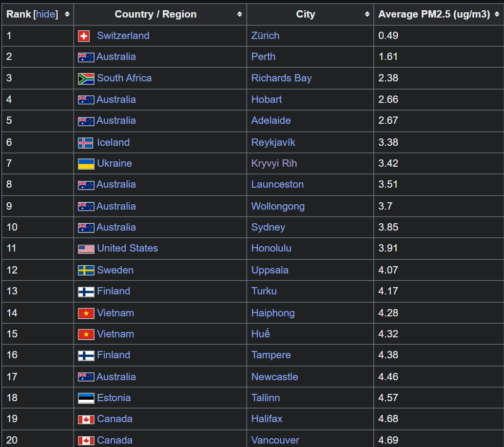Click Finland flag in Tampere row
Screen dimensions: 504x447
[86, 356]
